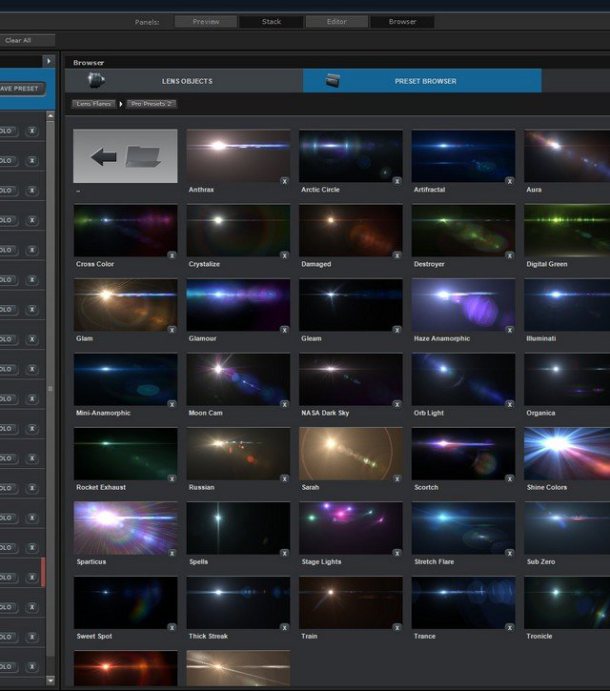610x691 pixels.
Task: Click the X icon on the Gleam thumbnail
Action: (397, 330)
